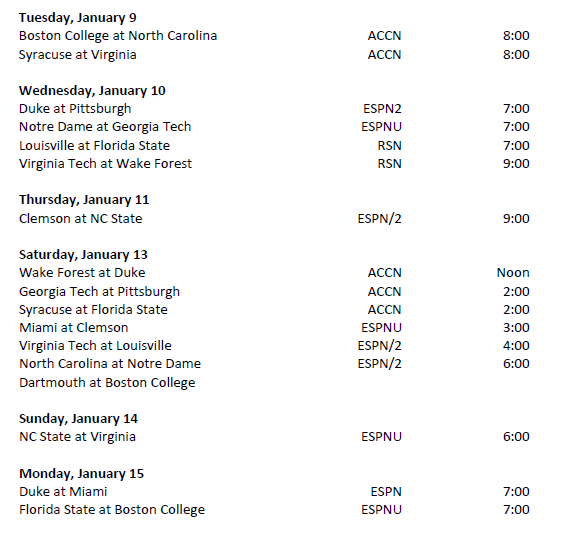Click the Saturday, January 13 heading
The height and width of the screenshot is (536, 570).
(x=83, y=254)
